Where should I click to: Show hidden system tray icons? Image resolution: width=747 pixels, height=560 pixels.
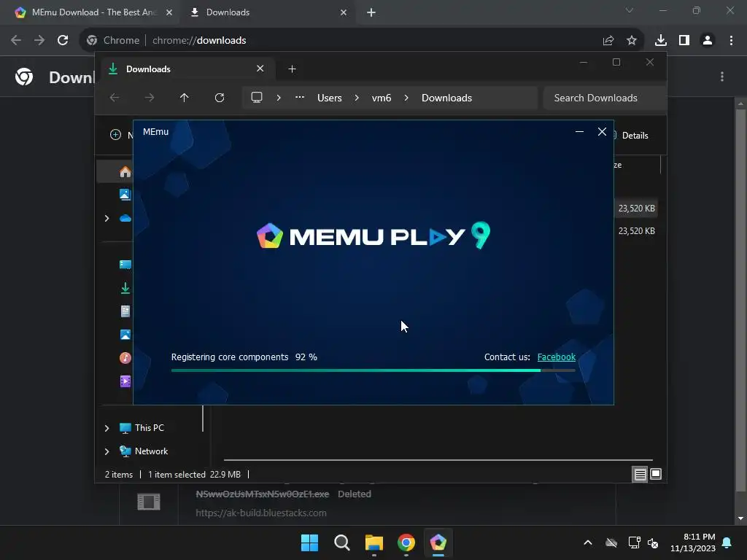coord(588,542)
